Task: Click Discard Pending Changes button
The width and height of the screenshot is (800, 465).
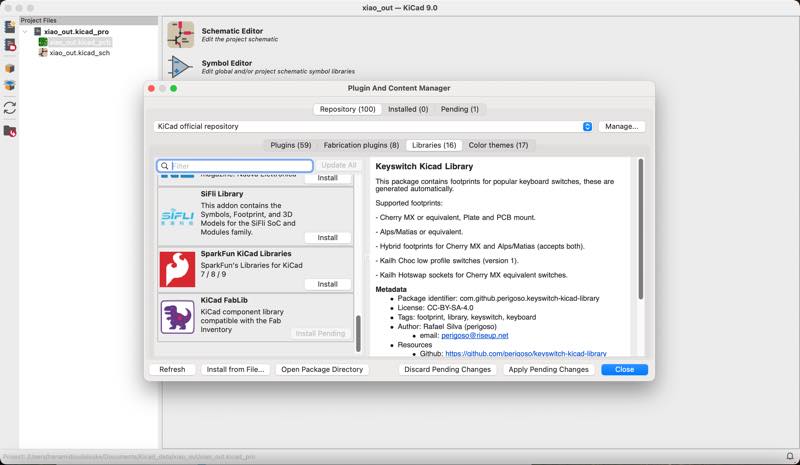Action: [447, 370]
